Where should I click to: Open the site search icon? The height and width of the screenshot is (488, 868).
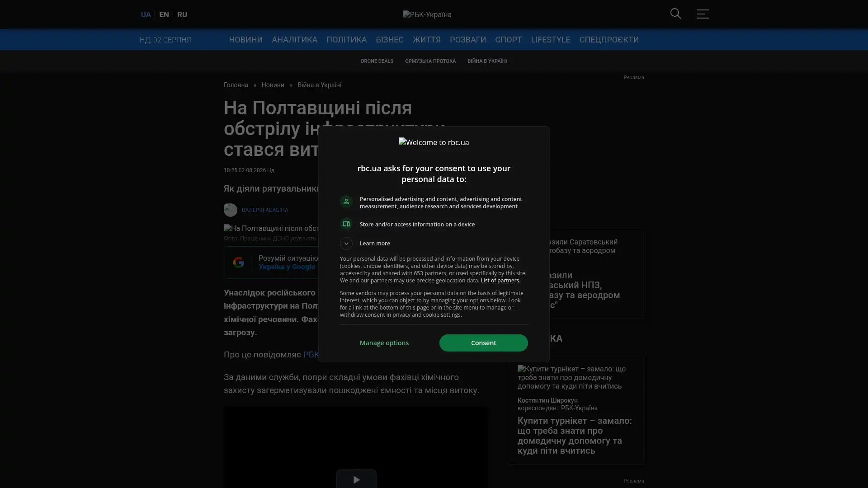(x=675, y=14)
